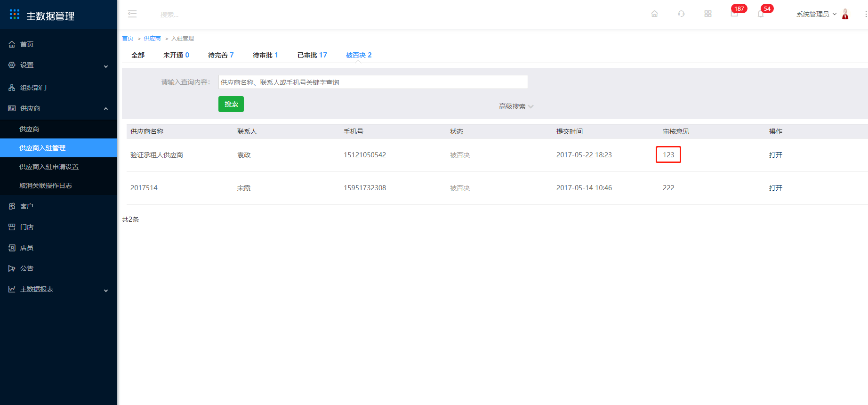Click the user avatar picture

[x=845, y=14]
